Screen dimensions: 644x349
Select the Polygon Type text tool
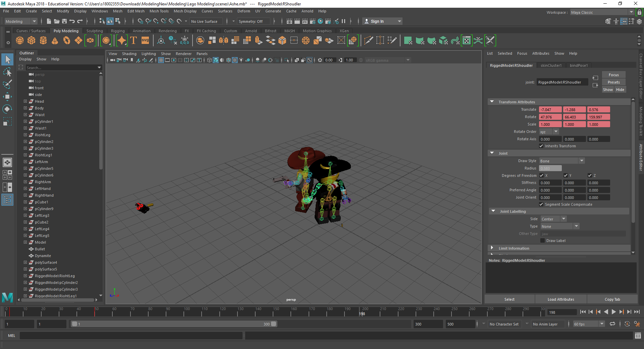(x=133, y=41)
